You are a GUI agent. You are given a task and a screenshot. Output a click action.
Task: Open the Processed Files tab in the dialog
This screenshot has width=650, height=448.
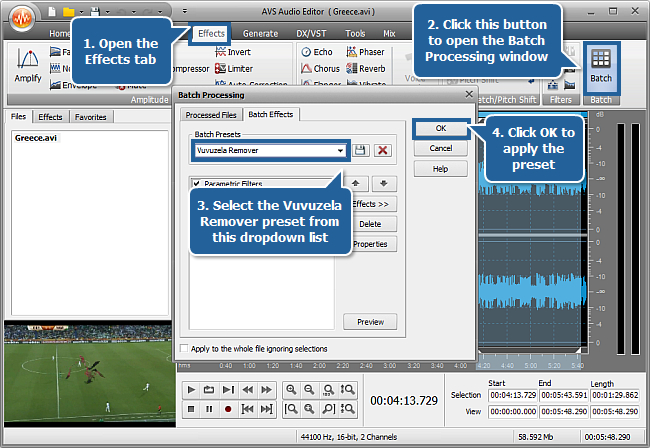click(x=211, y=115)
